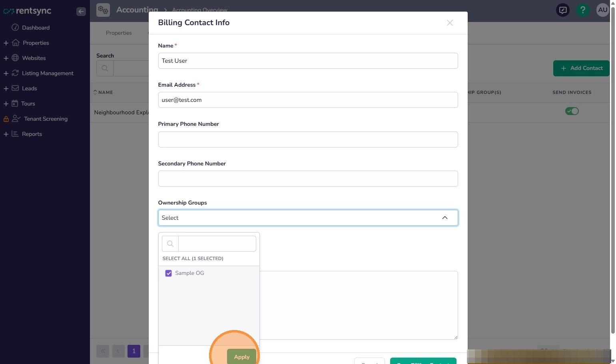
Task: Expand the Properties sidebar section
Action: [x=6, y=43]
